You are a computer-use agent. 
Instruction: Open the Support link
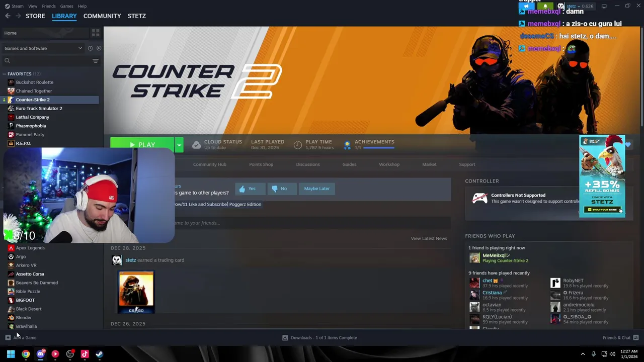[467, 164]
